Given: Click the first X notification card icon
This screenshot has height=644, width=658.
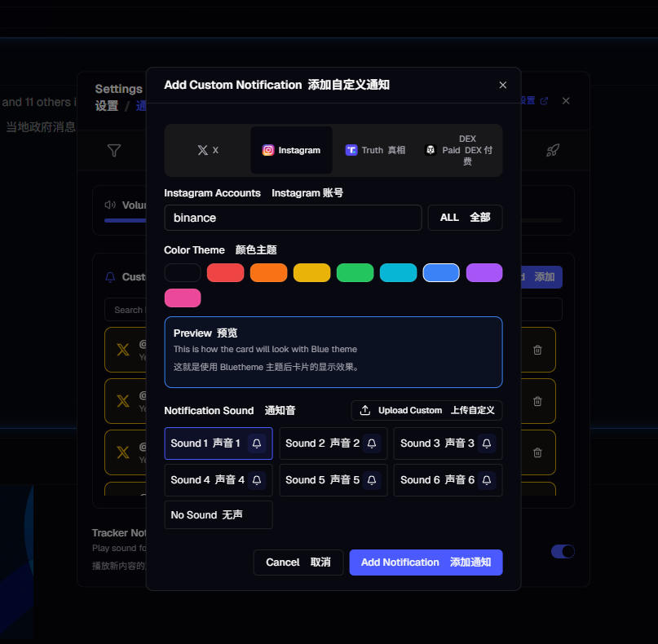Looking at the screenshot, I should coord(123,350).
